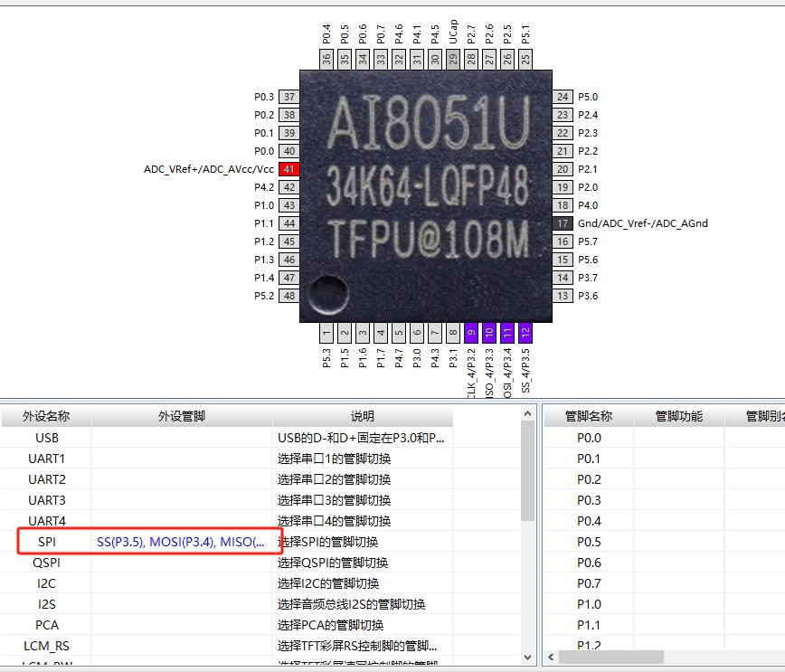Click left arrow of pin table horizontal scrollbar
Viewport: 785px width, 672px height.
tap(551, 657)
